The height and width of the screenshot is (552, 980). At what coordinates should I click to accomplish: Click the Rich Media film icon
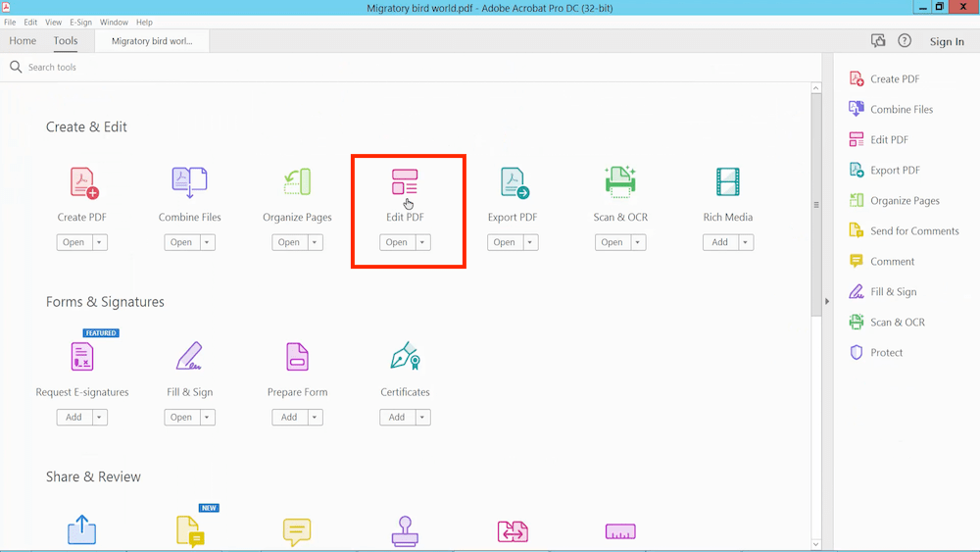[728, 182]
